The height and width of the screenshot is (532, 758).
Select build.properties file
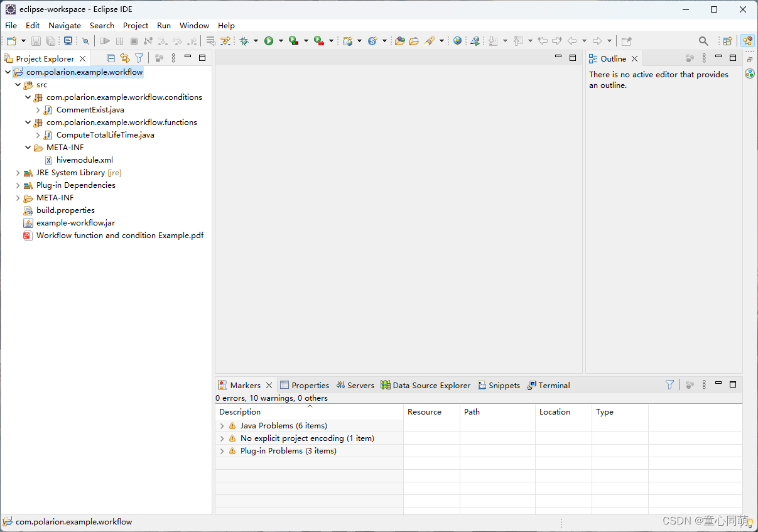pyautogui.click(x=58, y=210)
